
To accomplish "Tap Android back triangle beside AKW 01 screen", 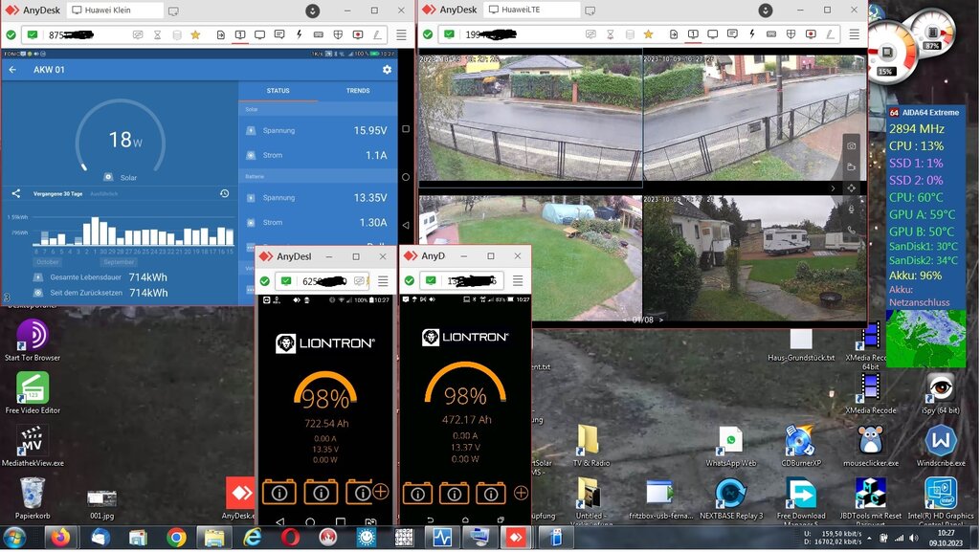I will tap(406, 225).
